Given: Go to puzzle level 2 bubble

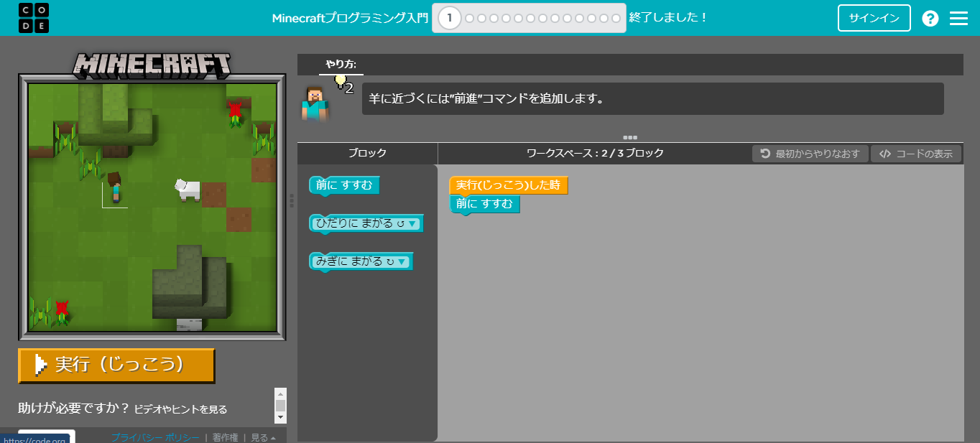Looking at the screenshot, I should [x=470, y=18].
